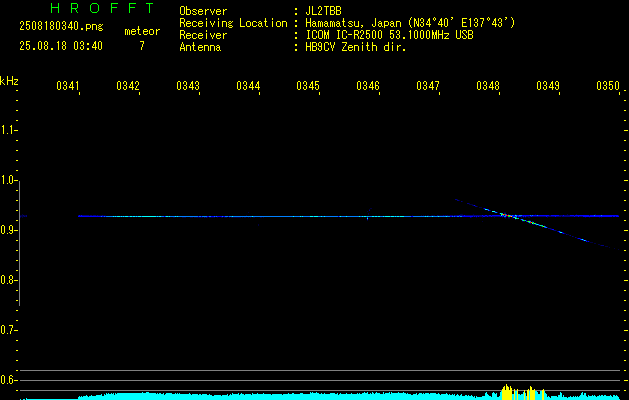Click the Antenna label
Image resolution: width=629 pixels, height=400 pixels.
click(x=200, y=47)
